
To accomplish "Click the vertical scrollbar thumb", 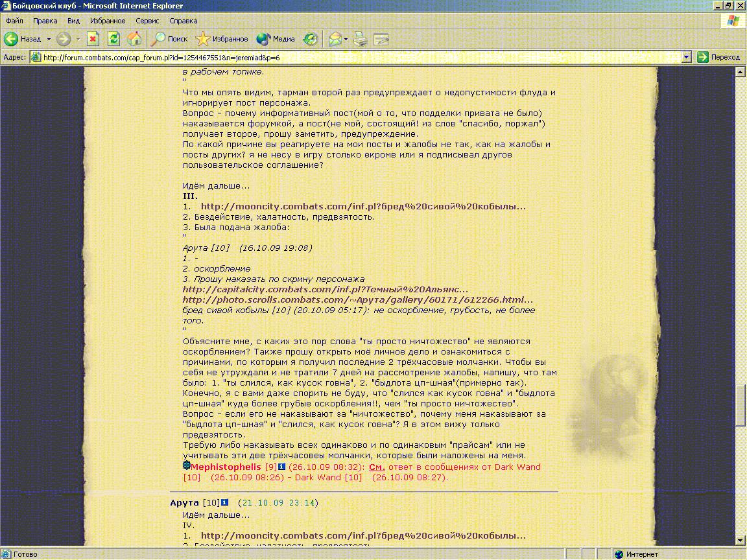I will (741, 405).
